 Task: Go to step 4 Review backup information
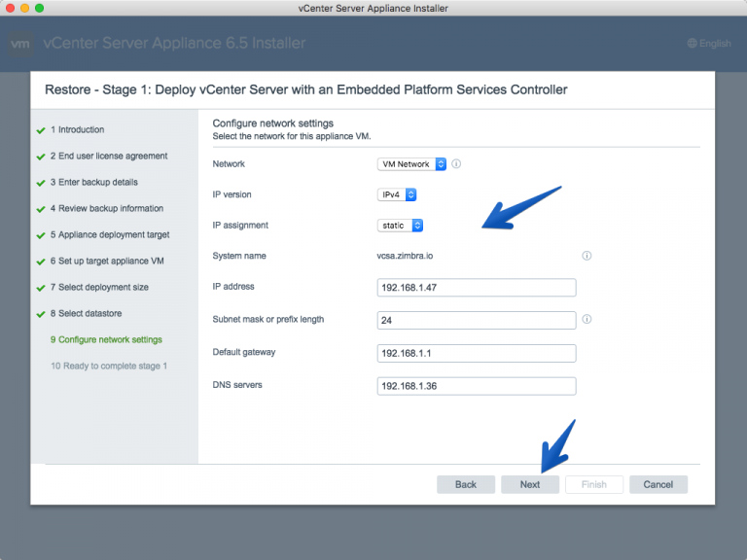click(107, 208)
